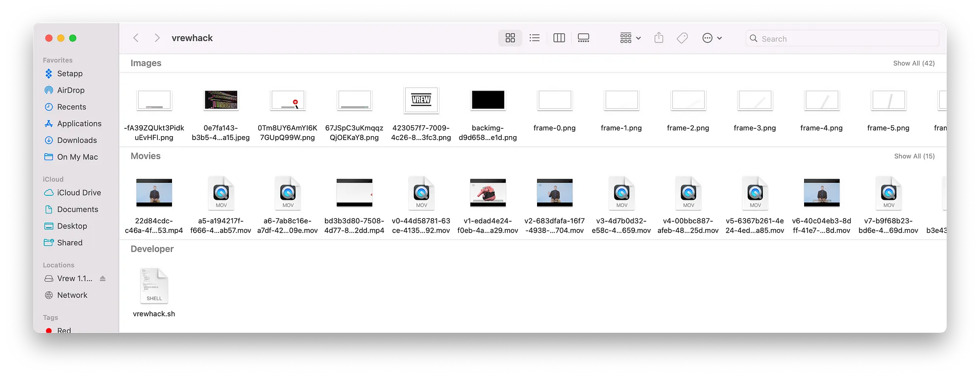The width and height of the screenshot is (980, 377).
Task: Eject the Vrew 1.1 volume
Action: (x=102, y=279)
